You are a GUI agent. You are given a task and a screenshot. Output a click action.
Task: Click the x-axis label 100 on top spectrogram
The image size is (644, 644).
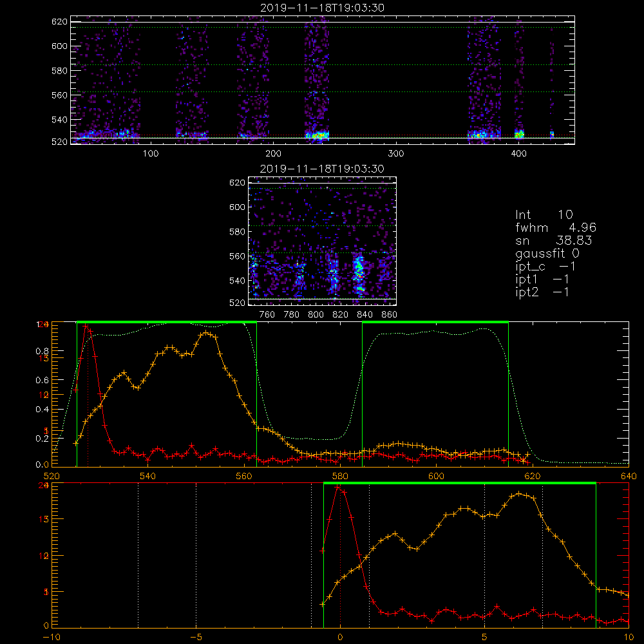150,153
